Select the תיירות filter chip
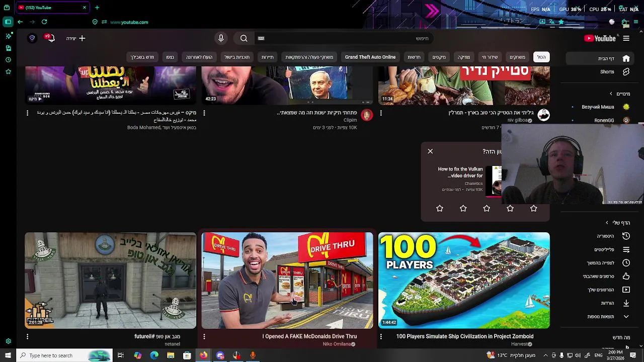644x362 pixels. (x=267, y=57)
